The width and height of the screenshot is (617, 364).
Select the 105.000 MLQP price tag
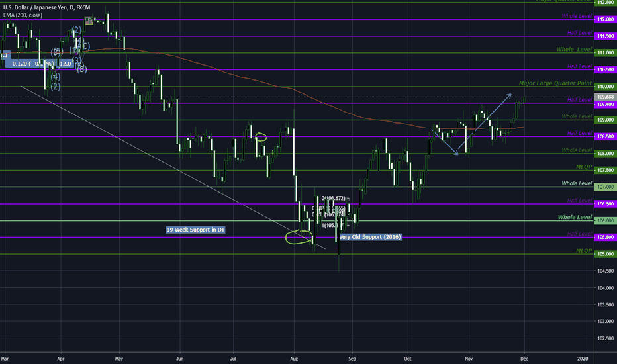click(606, 254)
